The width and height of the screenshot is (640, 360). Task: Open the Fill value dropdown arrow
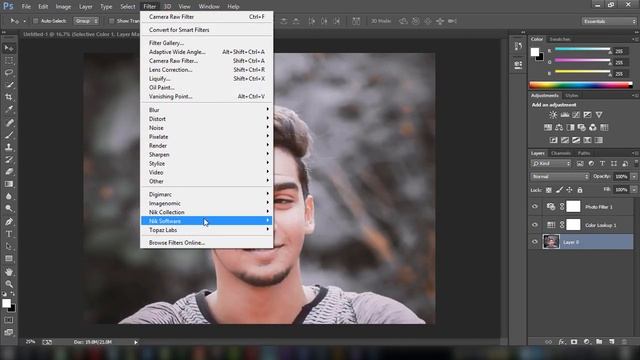(634, 190)
